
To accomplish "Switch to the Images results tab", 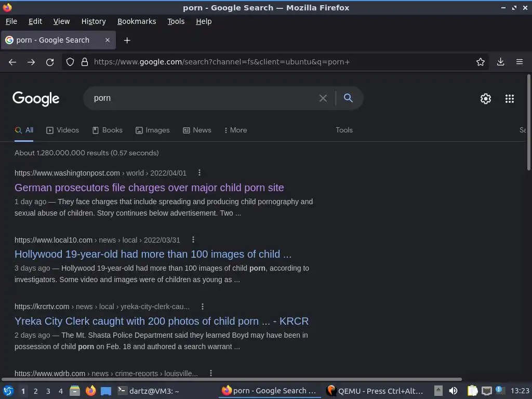I will (153, 130).
